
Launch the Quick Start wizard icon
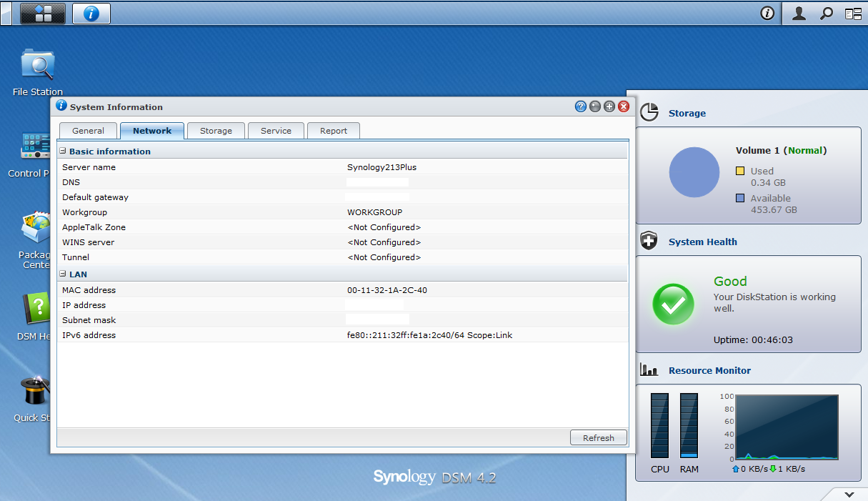(x=32, y=399)
